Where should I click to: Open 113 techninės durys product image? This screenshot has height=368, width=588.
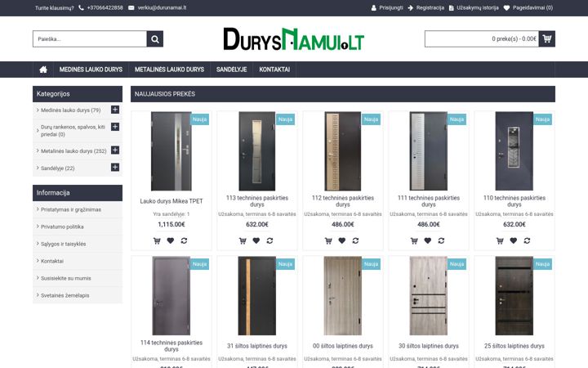tap(257, 151)
